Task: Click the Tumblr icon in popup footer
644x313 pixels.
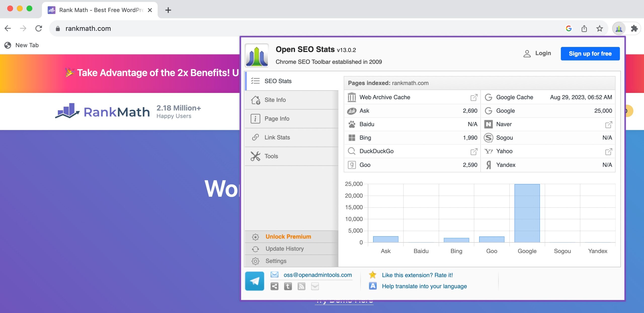Action: pyautogui.click(x=288, y=286)
